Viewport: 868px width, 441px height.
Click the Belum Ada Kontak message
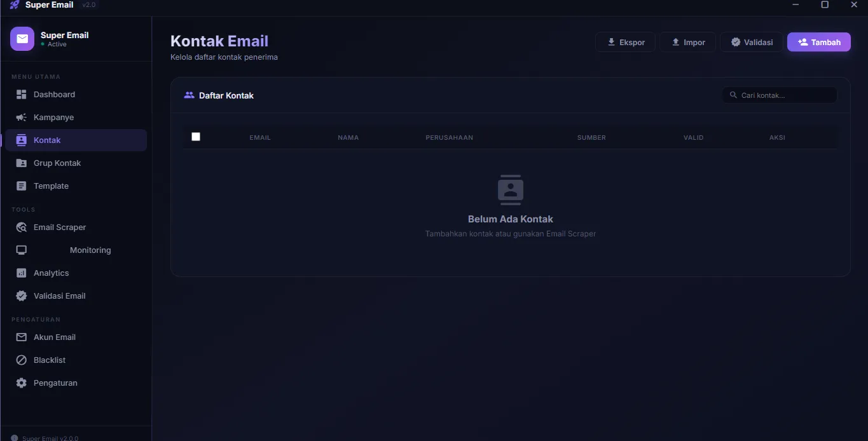511,219
